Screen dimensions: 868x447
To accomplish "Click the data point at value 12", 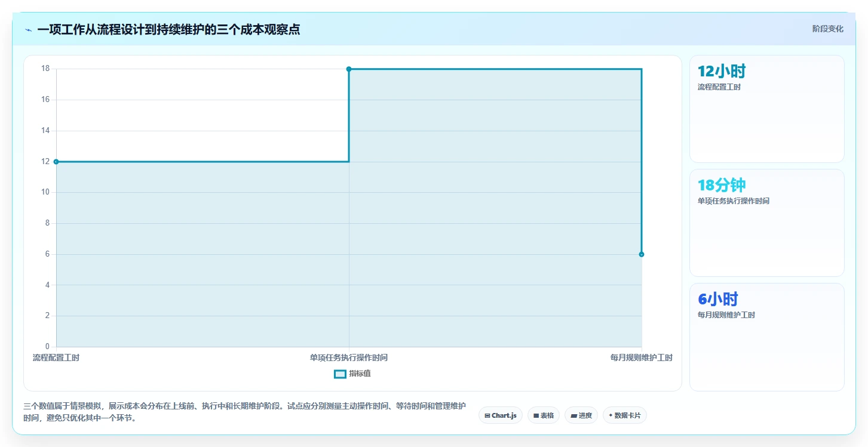I will click(x=56, y=162).
